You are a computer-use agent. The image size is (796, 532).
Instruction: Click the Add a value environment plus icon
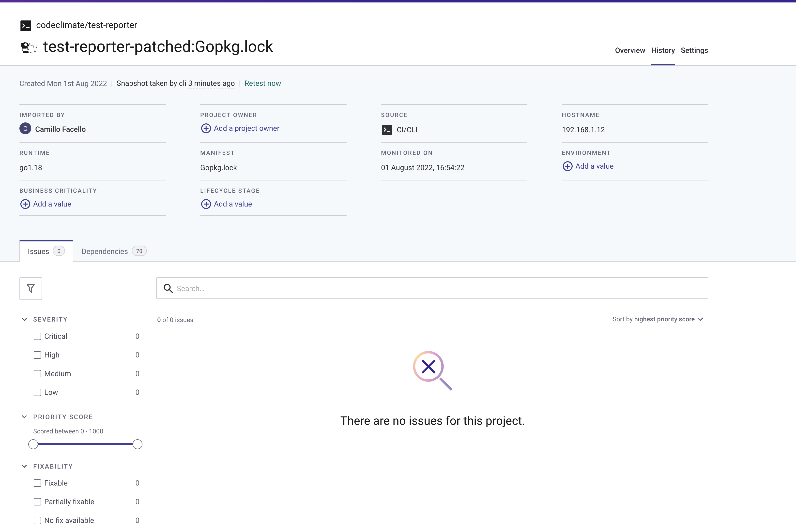click(567, 166)
